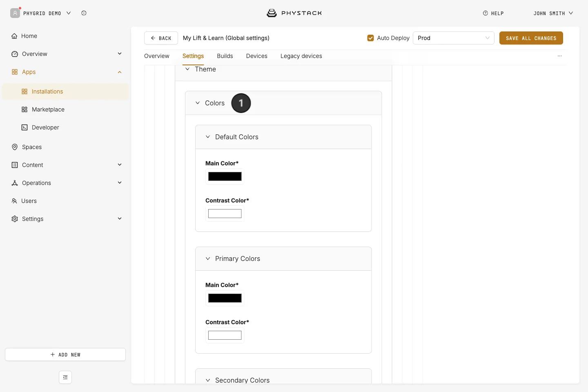This screenshot has height=392, width=588.
Task: Click Save All Changes button
Action: tap(531, 38)
